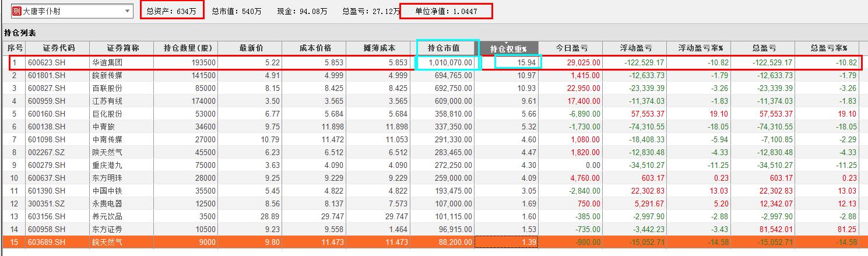This screenshot has width=868, height=256.
Task: Click security code 600623.SH
Action: (x=47, y=62)
